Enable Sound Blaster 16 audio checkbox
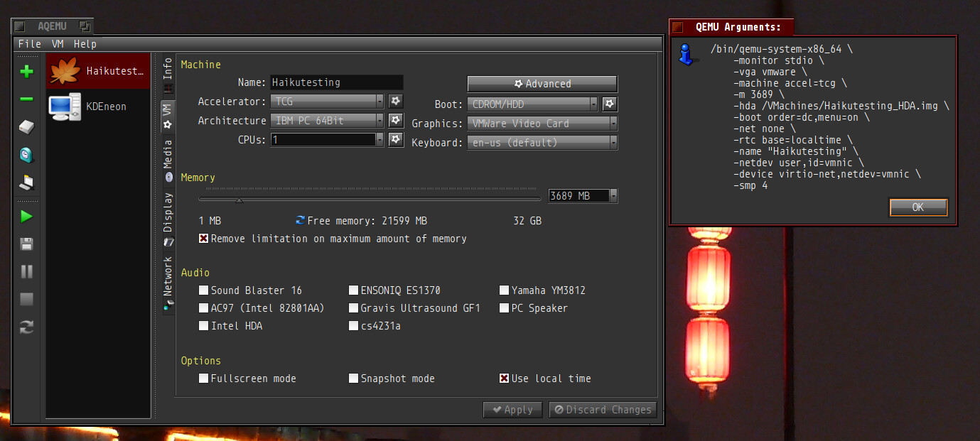Screen dimensions: 980x441 pyautogui.click(x=203, y=290)
